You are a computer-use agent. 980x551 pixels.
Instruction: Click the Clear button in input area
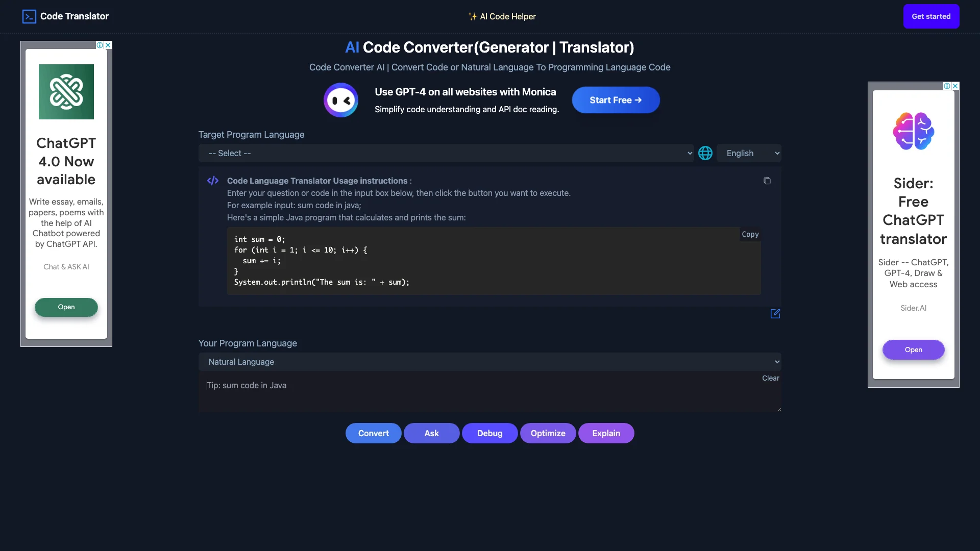pyautogui.click(x=770, y=378)
